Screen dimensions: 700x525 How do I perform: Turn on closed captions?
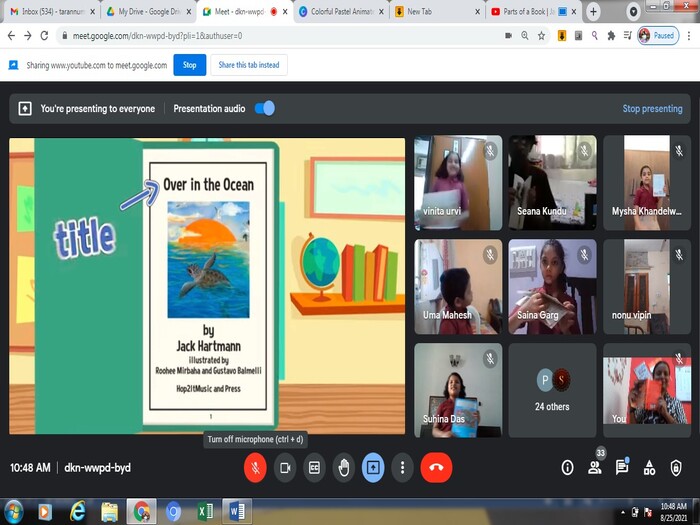point(314,467)
